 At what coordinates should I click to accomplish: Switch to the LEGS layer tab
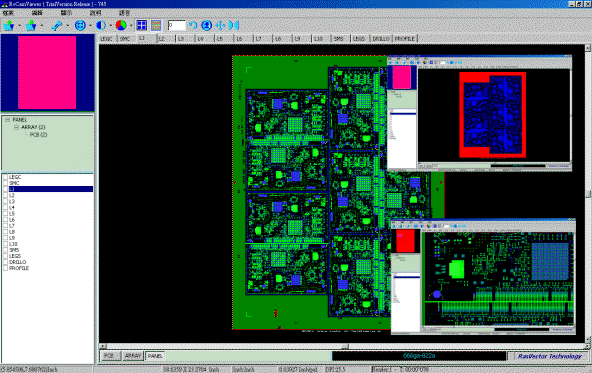(360, 39)
